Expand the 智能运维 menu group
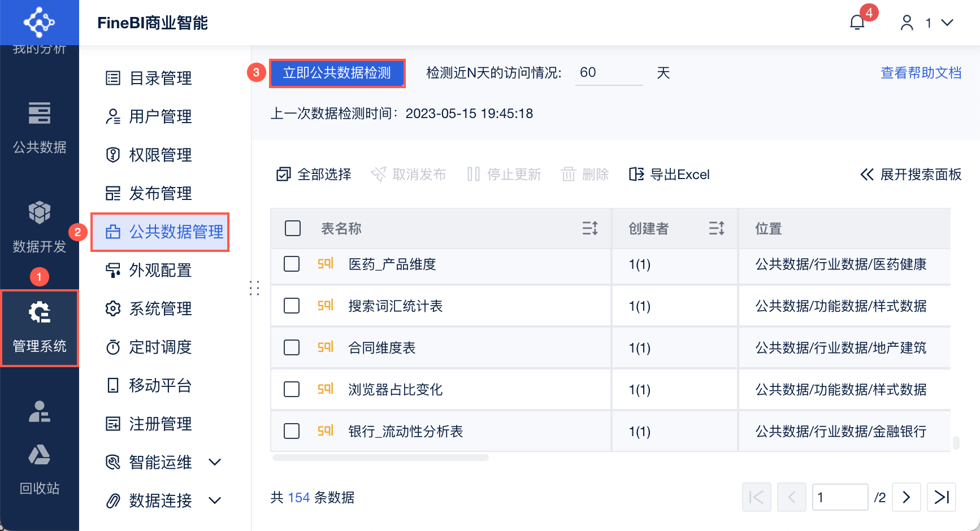Screen dimensions: 980x531 coord(215,462)
